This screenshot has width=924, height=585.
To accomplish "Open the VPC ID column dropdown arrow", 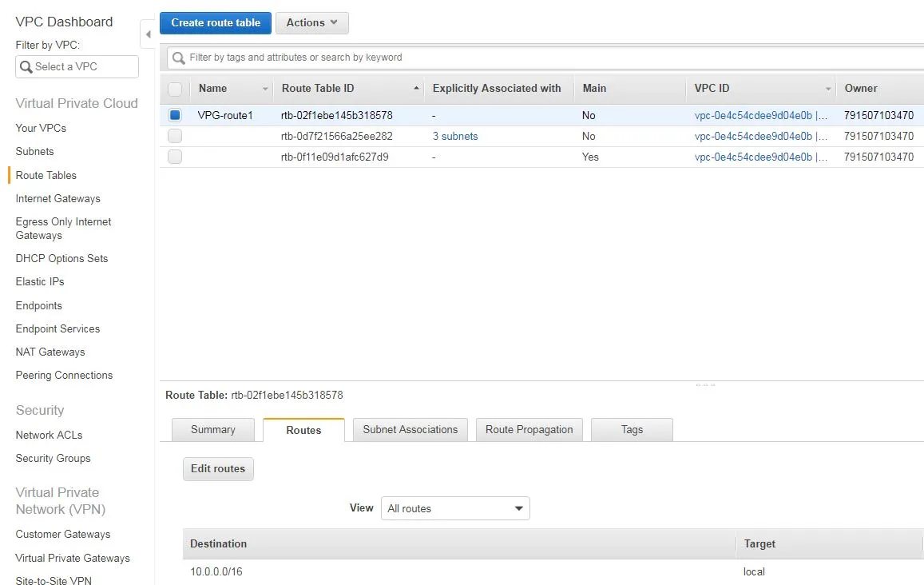I will pos(828,89).
